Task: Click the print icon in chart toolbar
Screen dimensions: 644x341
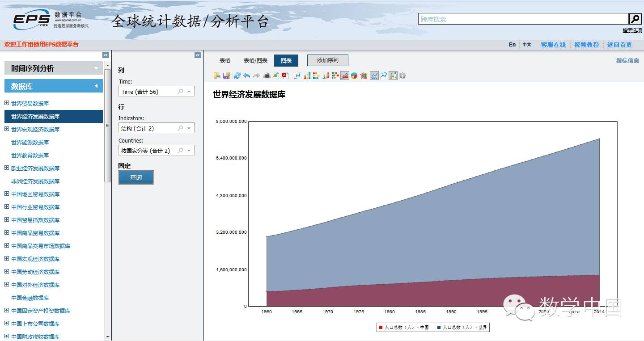Action: tap(267, 76)
